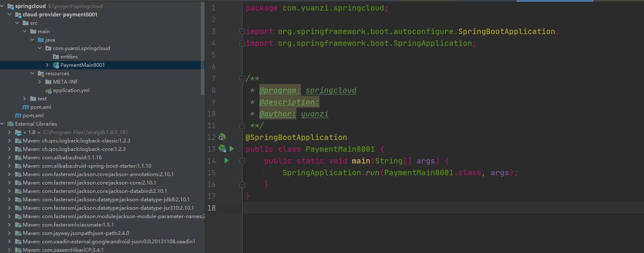644x253 pixels.
Task: Click line number 18 in gutter
Action: click(211, 208)
